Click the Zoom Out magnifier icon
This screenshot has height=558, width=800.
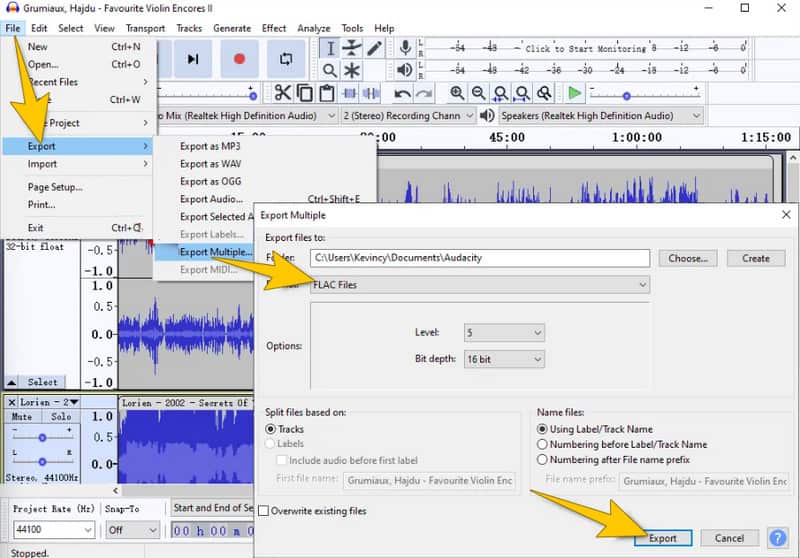[479, 93]
